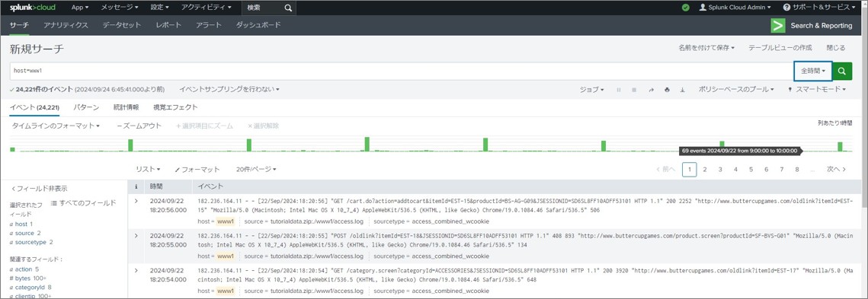Open the リスト display dropdown
Screen dimensions: 868x299
pyautogui.click(x=148, y=169)
